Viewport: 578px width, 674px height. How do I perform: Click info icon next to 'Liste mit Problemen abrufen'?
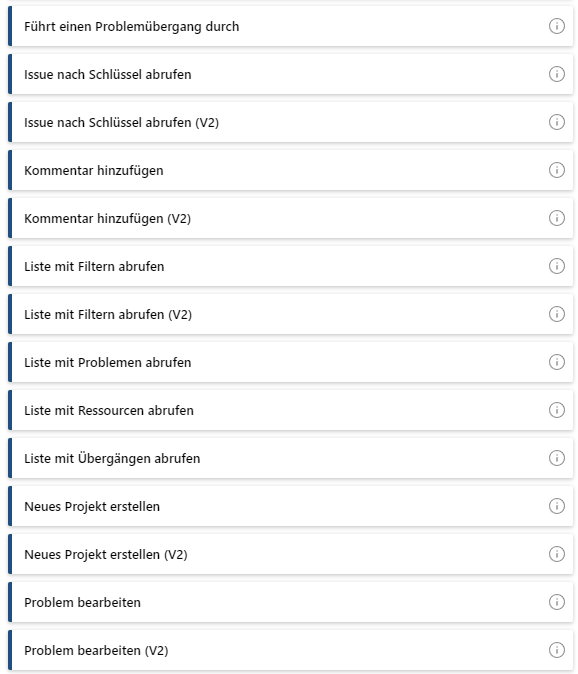(x=557, y=362)
